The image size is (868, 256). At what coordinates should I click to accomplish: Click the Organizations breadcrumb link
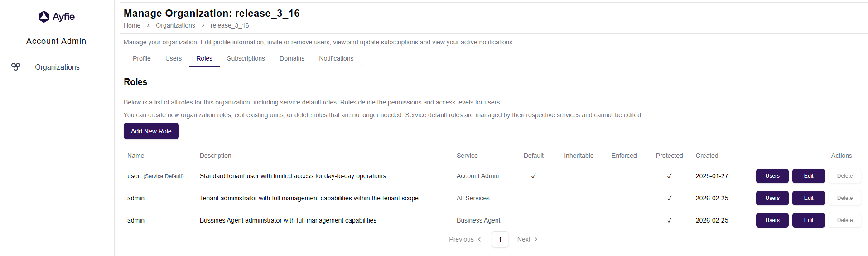coord(175,26)
